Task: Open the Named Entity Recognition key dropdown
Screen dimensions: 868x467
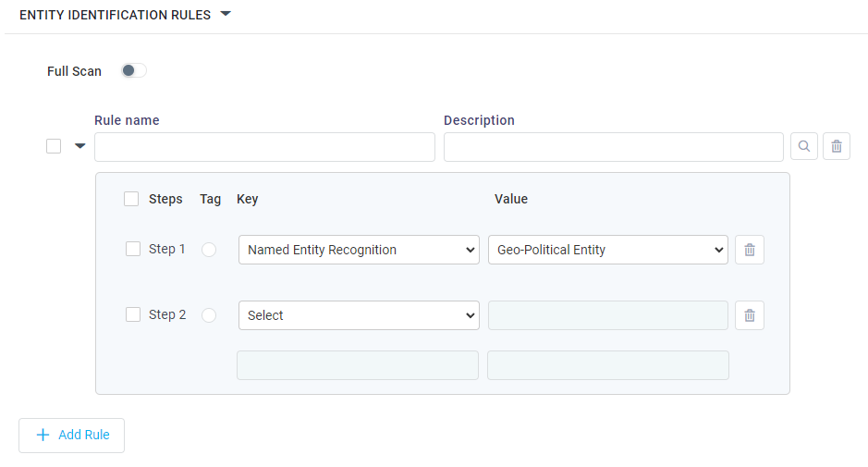Action: (359, 250)
